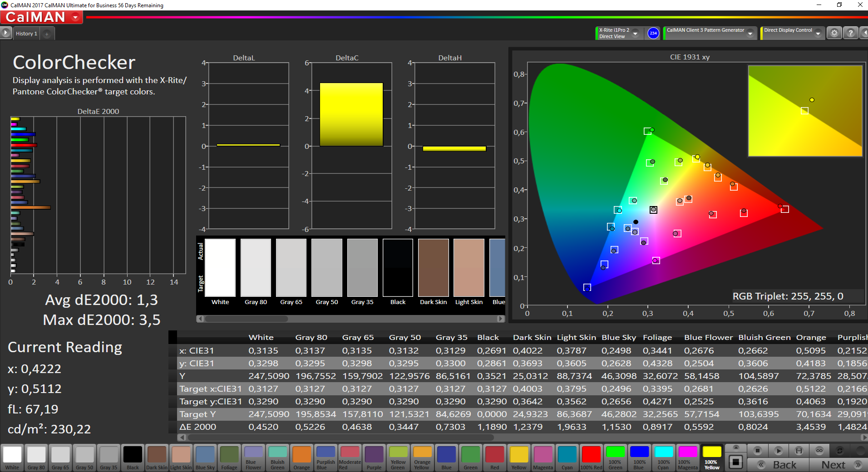
Task: Select the Gray 65 patch
Action: (60, 457)
